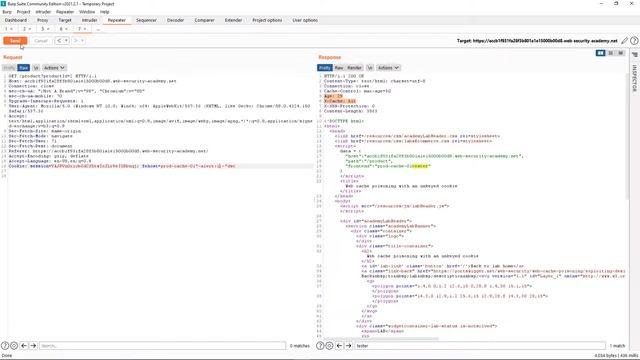The height and width of the screenshot is (360, 640).
Task: Switch to top-bottom layout view
Action: click(611, 53)
